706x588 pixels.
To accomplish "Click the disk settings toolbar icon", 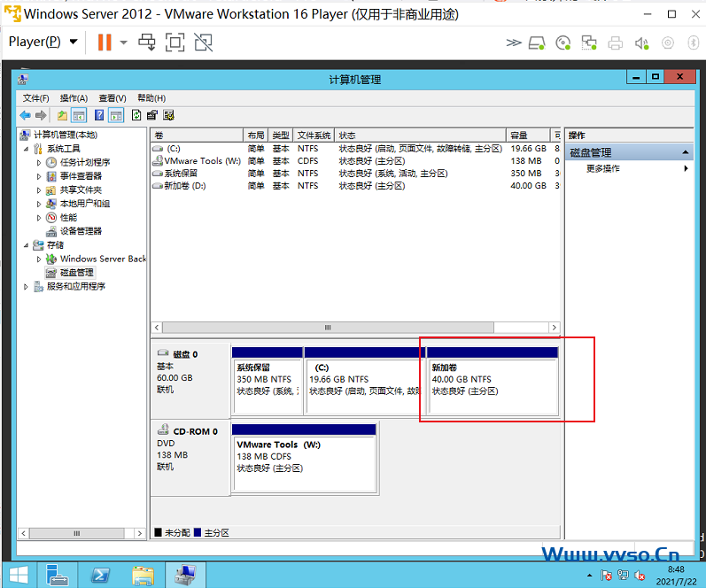I will (x=169, y=115).
